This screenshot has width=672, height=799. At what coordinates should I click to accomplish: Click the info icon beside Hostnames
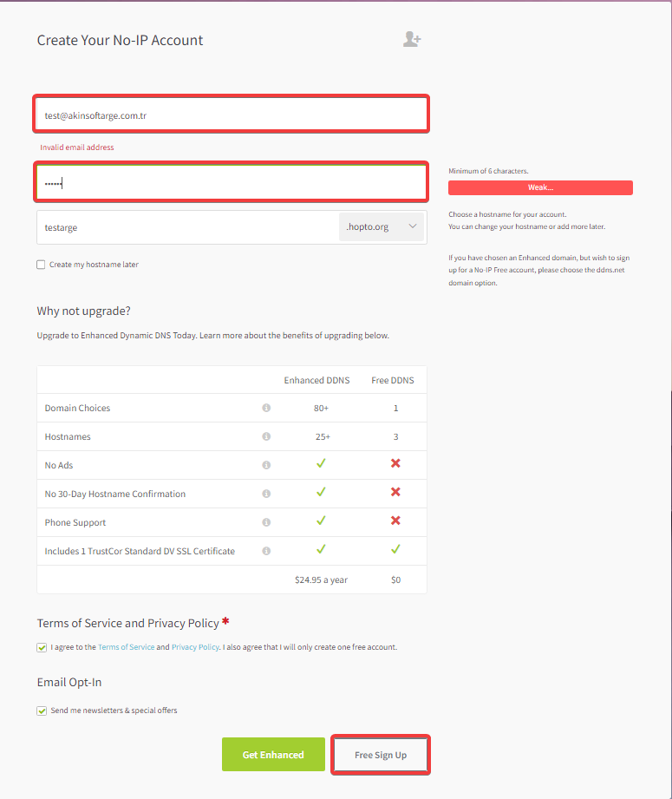[266, 436]
